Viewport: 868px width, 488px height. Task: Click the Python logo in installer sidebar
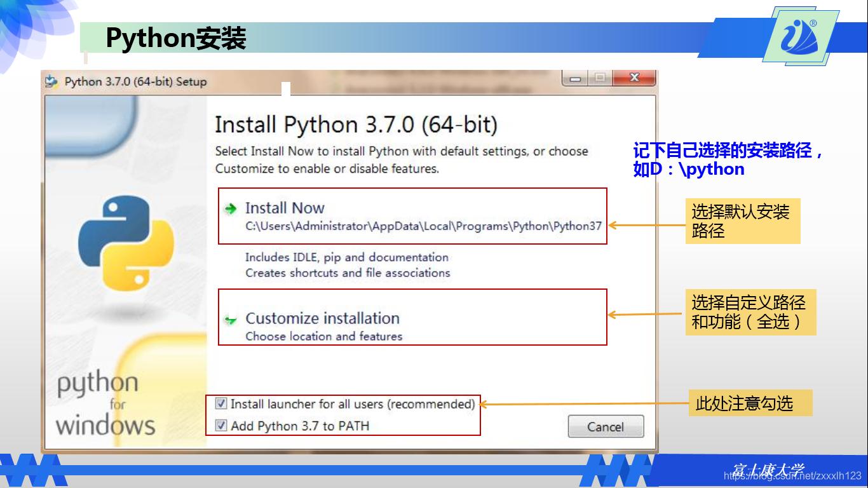click(x=126, y=243)
